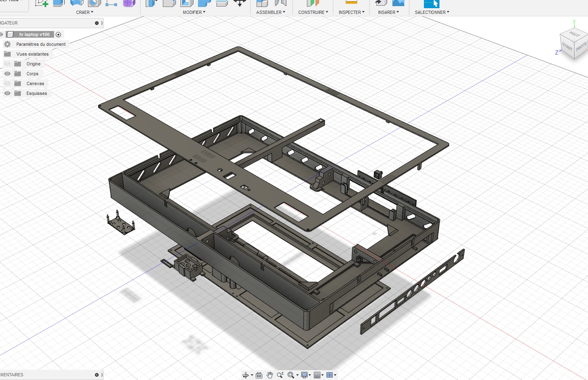Select the Orbit tool in bottom bar

[246, 375]
